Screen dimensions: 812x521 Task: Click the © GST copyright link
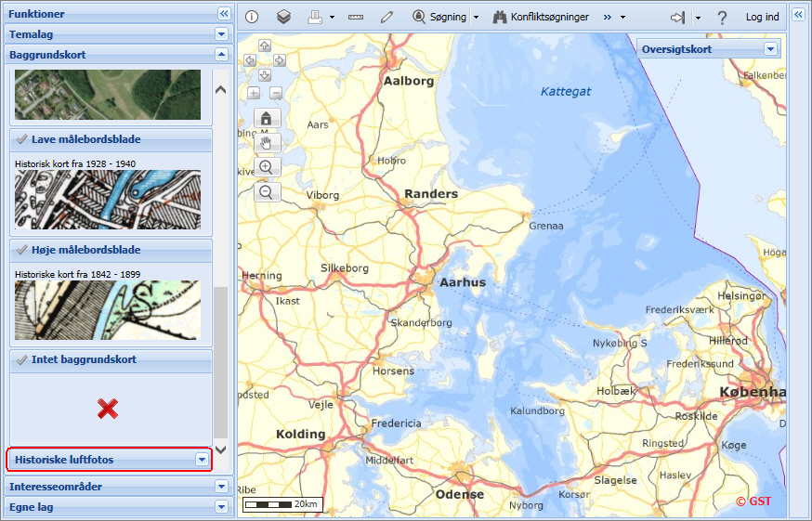click(753, 501)
